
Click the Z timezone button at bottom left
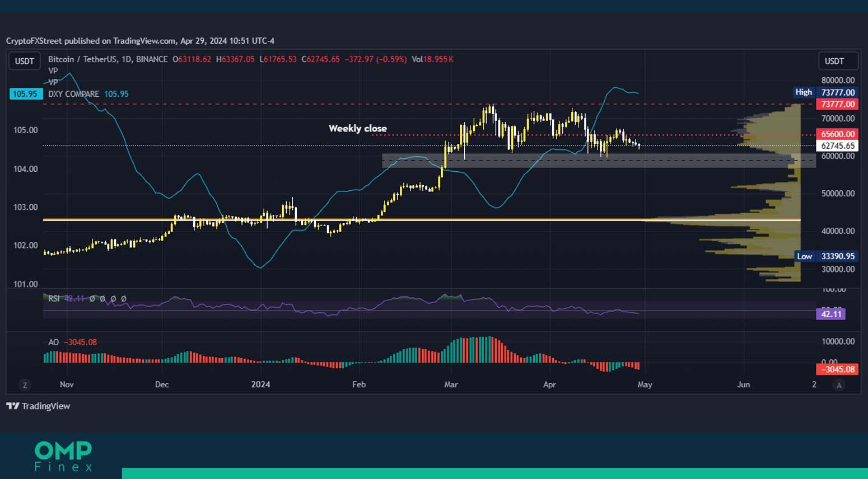pyautogui.click(x=25, y=385)
